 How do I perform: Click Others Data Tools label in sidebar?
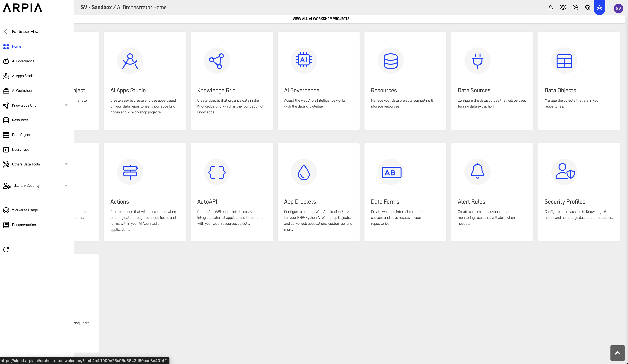pyautogui.click(x=26, y=164)
